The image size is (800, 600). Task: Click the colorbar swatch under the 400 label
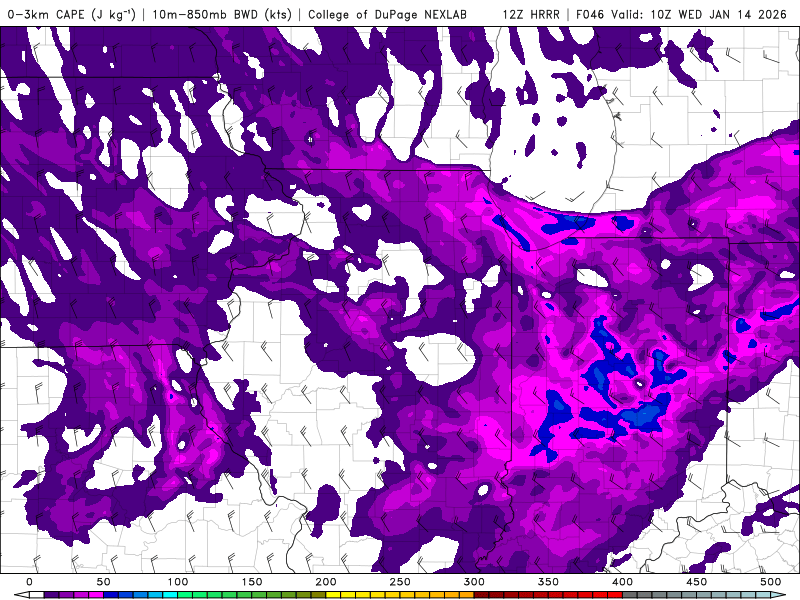point(630,595)
